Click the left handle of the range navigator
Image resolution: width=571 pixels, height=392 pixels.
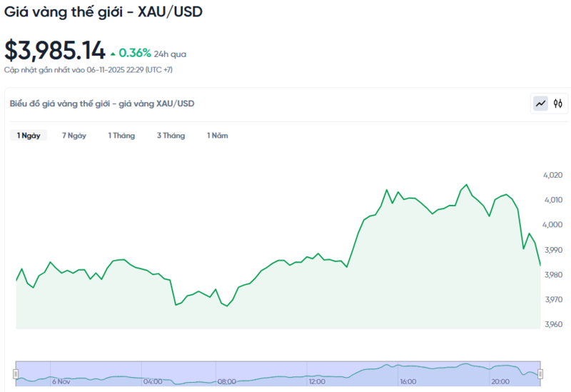pos(16,373)
